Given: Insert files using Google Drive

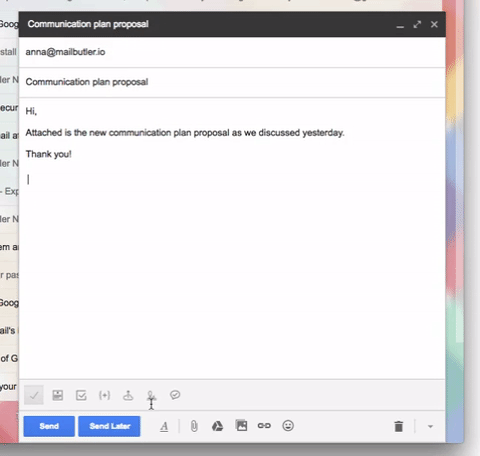Looking at the screenshot, I should pyautogui.click(x=217, y=426).
